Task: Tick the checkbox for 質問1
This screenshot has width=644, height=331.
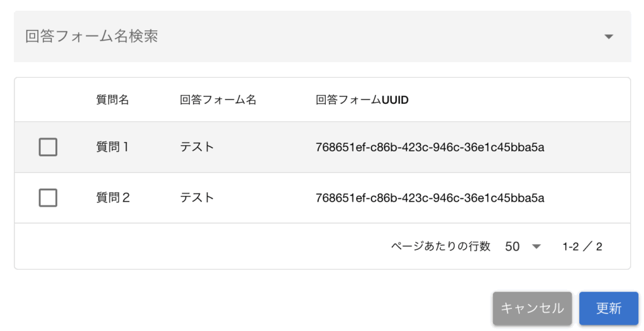Action: (48, 147)
